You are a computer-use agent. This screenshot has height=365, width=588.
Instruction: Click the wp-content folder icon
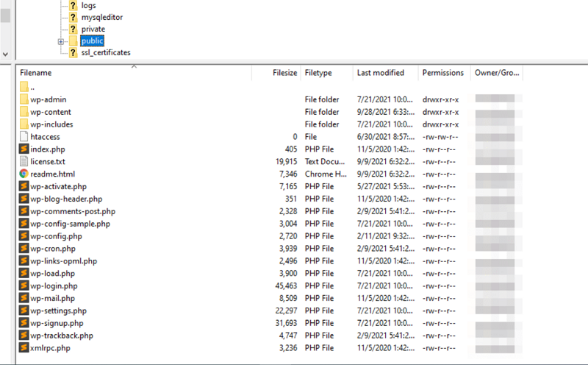(24, 112)
